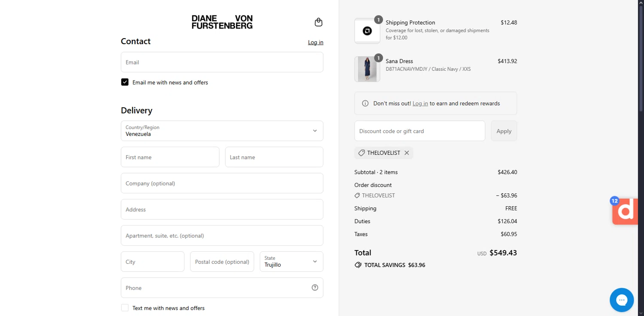Open the State dropdown showing Trujillo
644x316 pixels.
(x=292, y=262)
